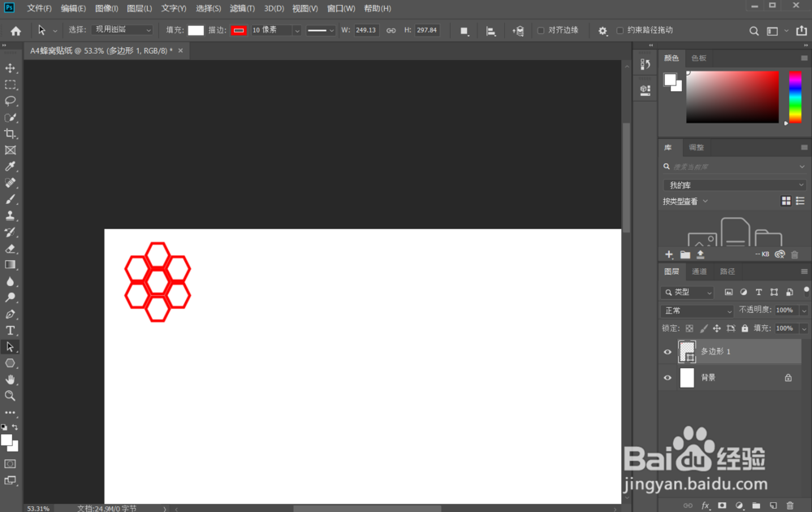Select the Quick Selection tool
This screenshot has height=512, width=812.
coord(11,118)
